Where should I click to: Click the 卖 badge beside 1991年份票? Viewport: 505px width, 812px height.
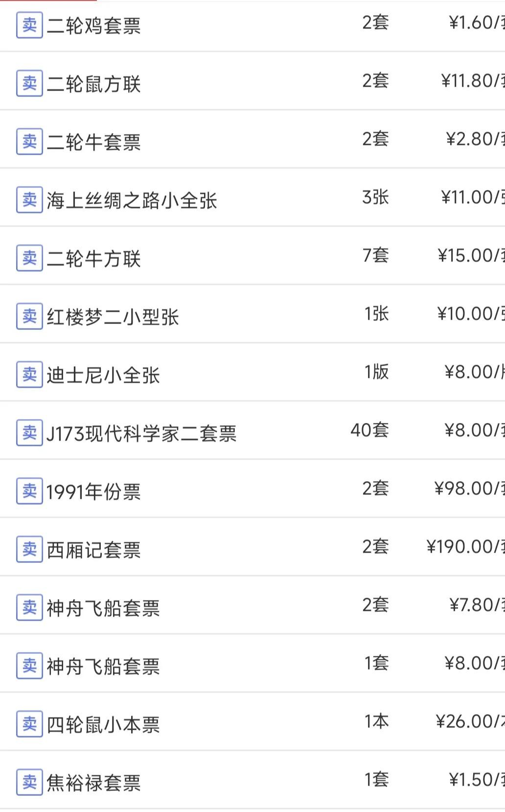coord(29,491)
